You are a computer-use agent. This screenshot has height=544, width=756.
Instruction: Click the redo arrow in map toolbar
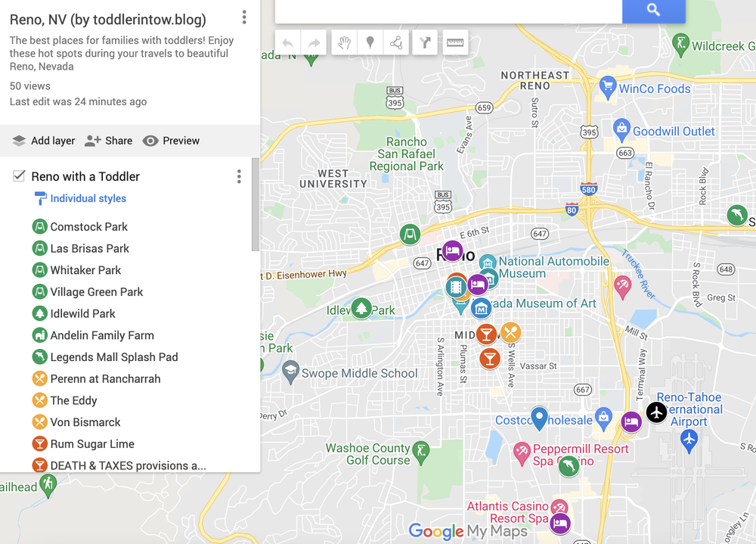point(314,43)
